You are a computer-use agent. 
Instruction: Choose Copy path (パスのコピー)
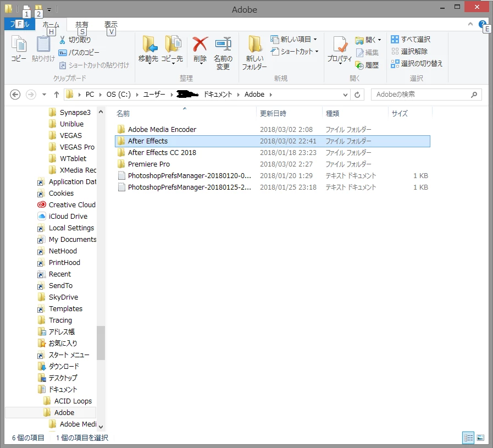pyautogui.click(x=79, y=53)
